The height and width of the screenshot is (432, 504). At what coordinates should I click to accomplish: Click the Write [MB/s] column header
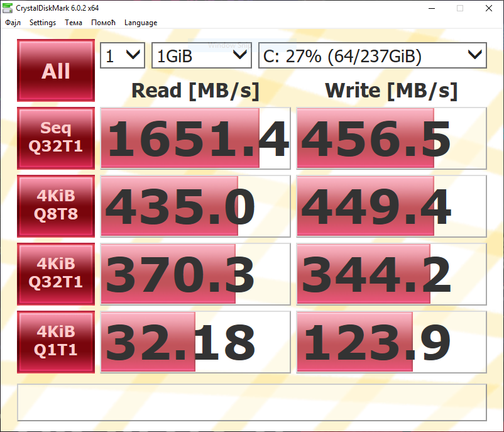(x=391, y=91)
